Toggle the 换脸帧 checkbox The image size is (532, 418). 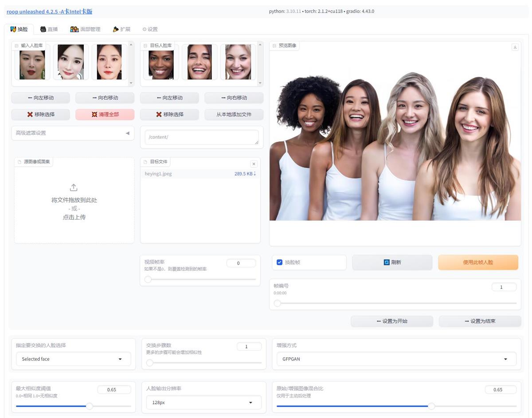coord(279,262)
